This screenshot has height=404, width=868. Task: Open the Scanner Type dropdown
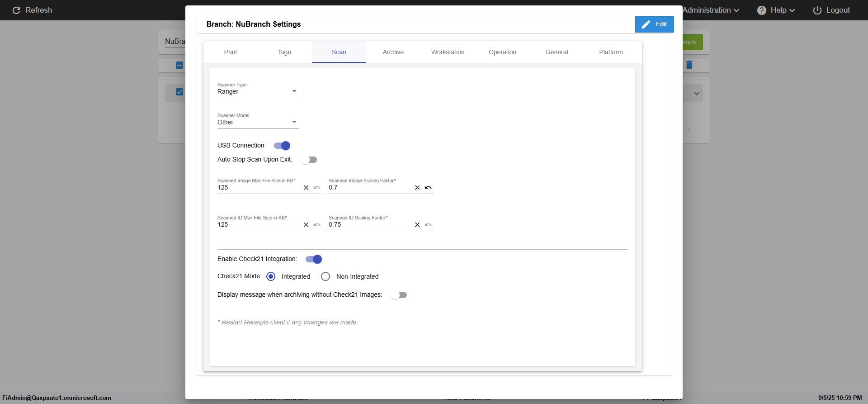pyautogui.click(x=258, y=91)
